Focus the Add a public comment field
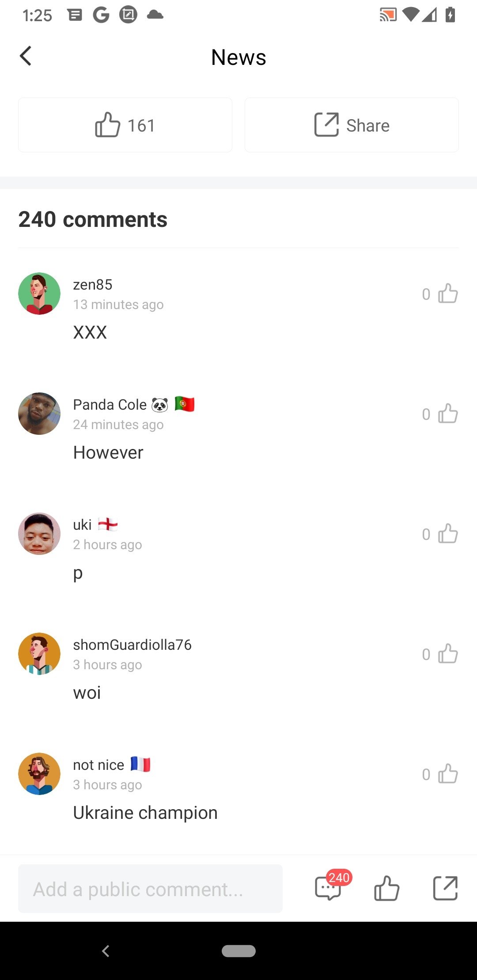Viewport: 477px width, 980px height. [x=150, y=889]
